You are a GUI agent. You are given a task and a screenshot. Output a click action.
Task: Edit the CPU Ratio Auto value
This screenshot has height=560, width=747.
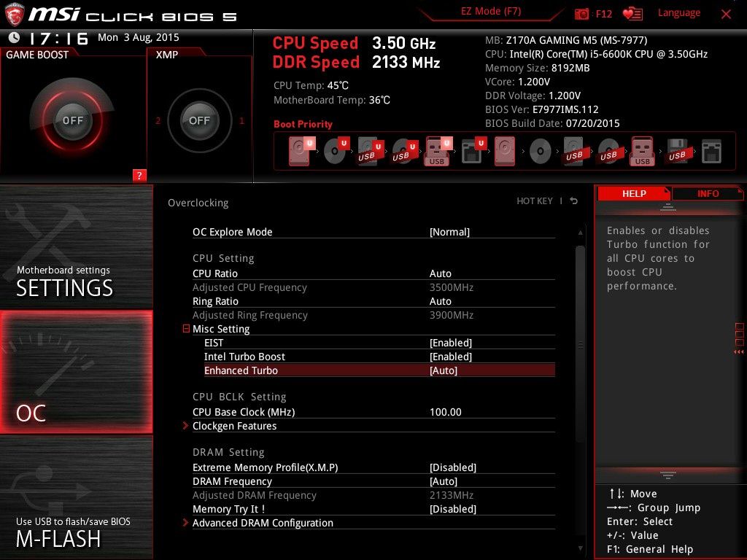(x=440, y=273)
